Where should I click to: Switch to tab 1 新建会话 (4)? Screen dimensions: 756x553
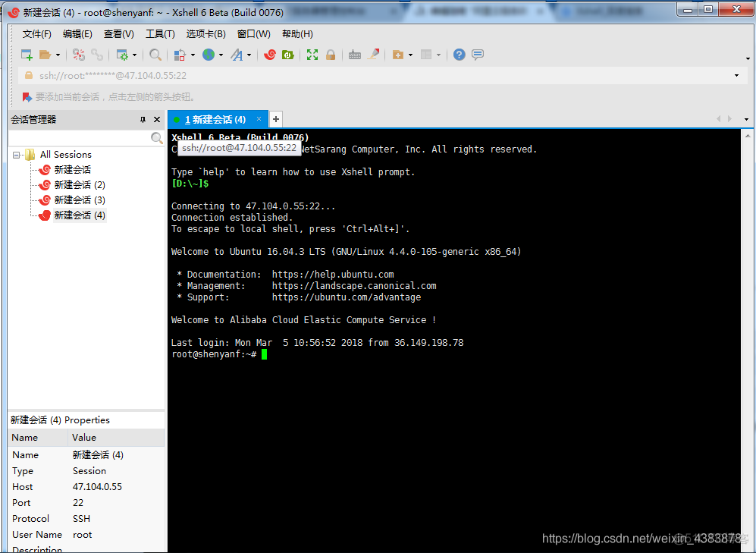pyautogui.click(x=215, y=120)
